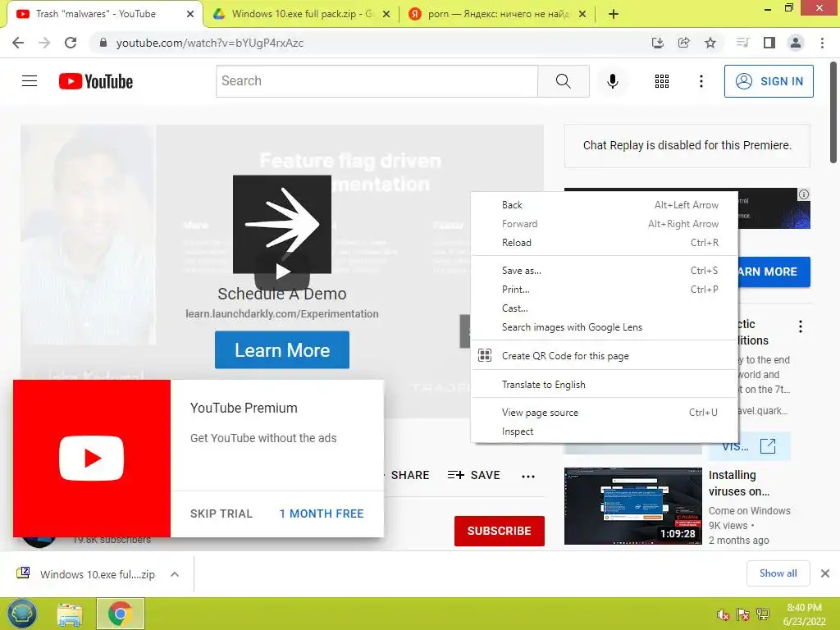Expand download options for Windows 10.exe zip
The image size is (840, 630).
click(x=175, y=574)
